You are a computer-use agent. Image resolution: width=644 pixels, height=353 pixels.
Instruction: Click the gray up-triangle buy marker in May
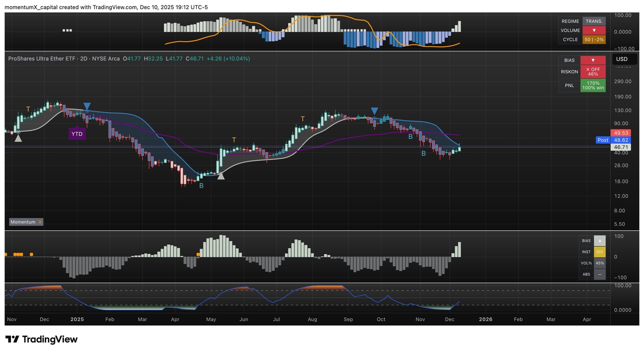pyautogui.click(x=220, y=175)
